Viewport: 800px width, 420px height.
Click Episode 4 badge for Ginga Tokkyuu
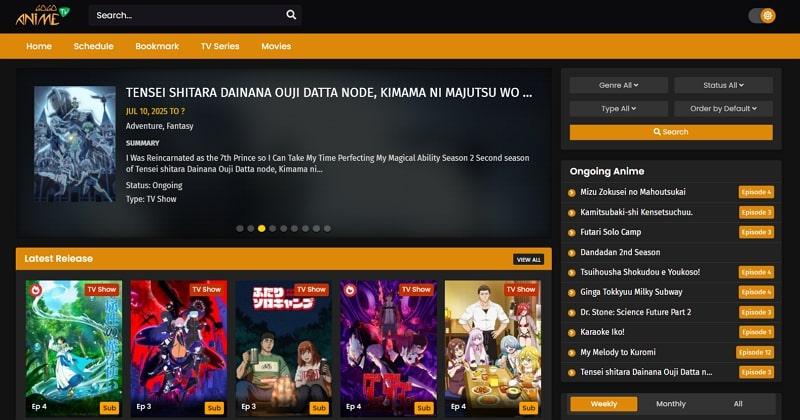point(756,292)
